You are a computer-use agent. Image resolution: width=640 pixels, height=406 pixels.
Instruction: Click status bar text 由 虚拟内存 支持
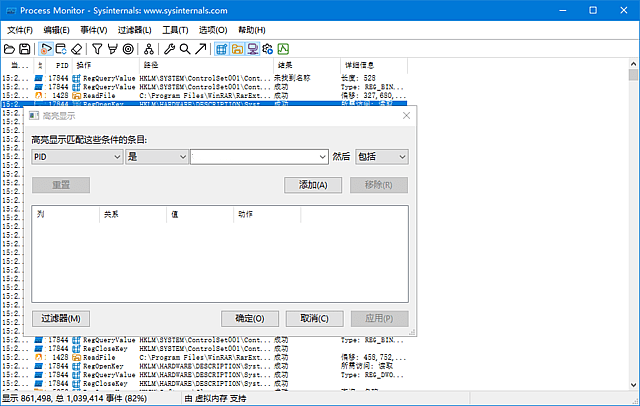pos(215,399)
